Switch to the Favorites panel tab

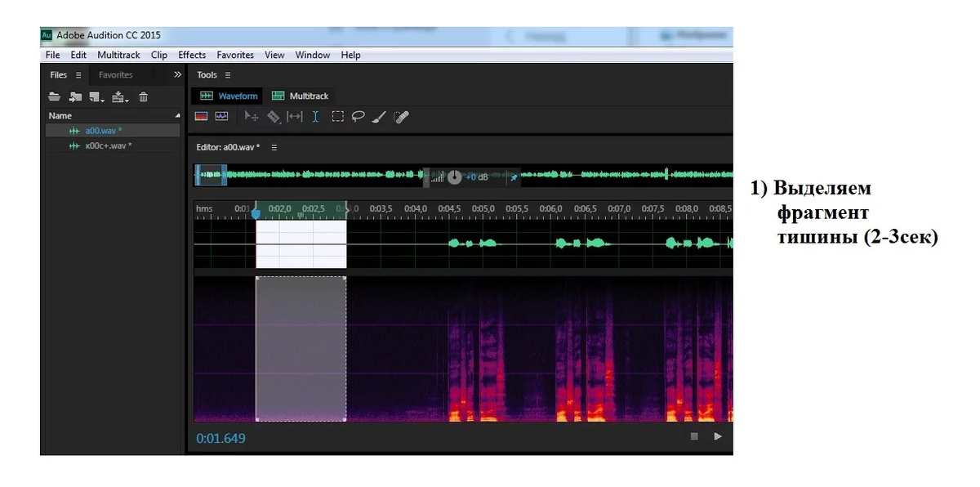click(115, 75)
